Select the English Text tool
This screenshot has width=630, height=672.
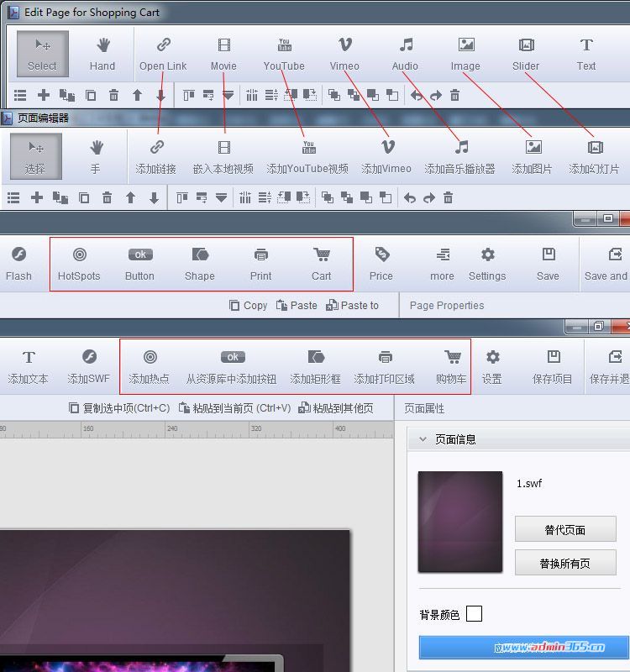coord(585,54)
